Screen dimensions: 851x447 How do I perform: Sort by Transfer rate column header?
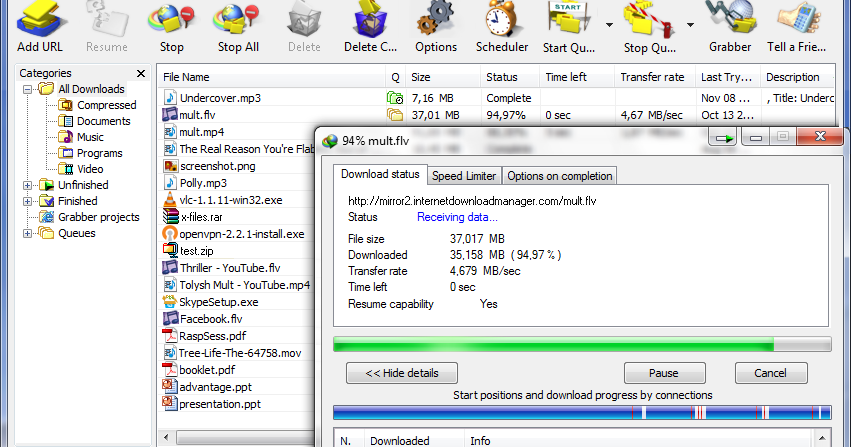(655, 77)
